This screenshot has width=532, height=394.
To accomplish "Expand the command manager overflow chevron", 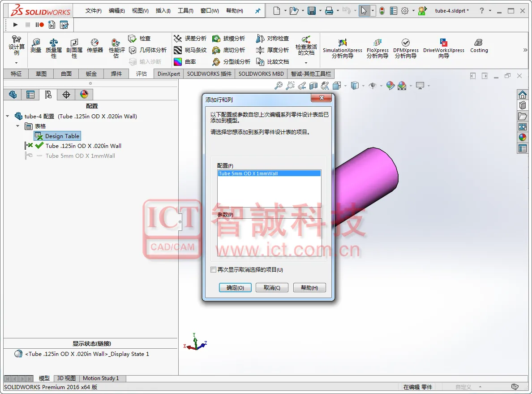I will pos(525,50).
